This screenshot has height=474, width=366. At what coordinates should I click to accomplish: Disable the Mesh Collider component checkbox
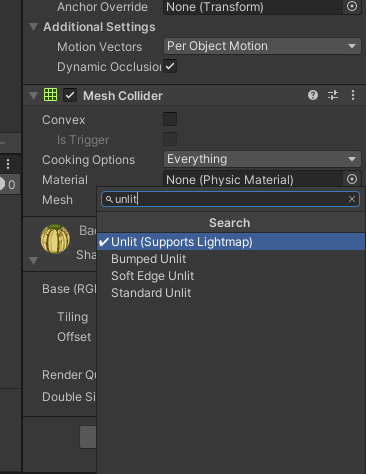[x=70, y=95]
